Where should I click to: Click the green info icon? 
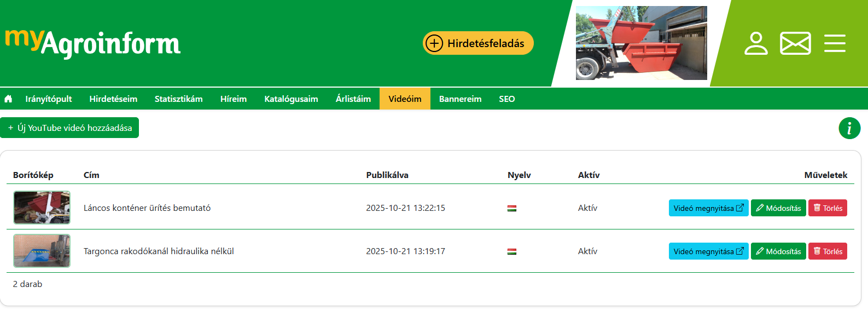tap(849, 128)
